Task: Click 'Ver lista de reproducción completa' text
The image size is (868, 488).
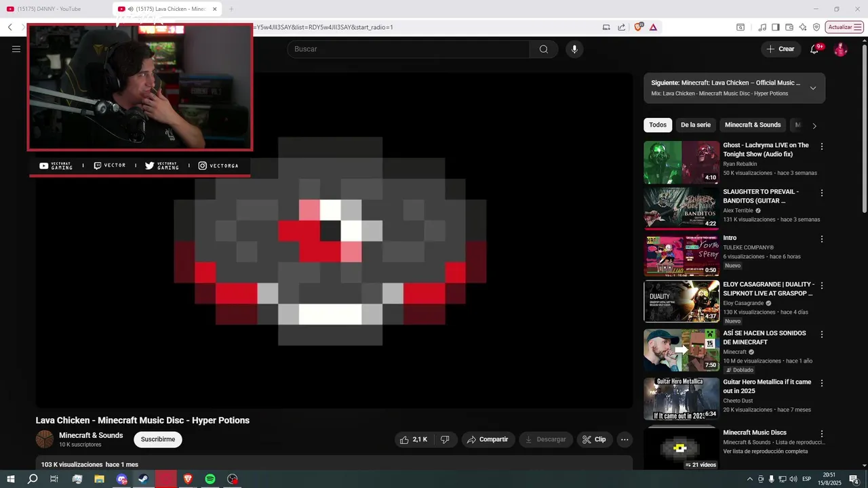Action: click(x=766, y=451)
